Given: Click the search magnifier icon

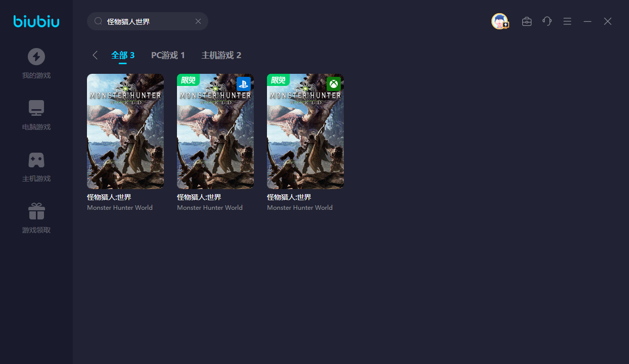Looking at the screenshot, I should click(98, 21).
